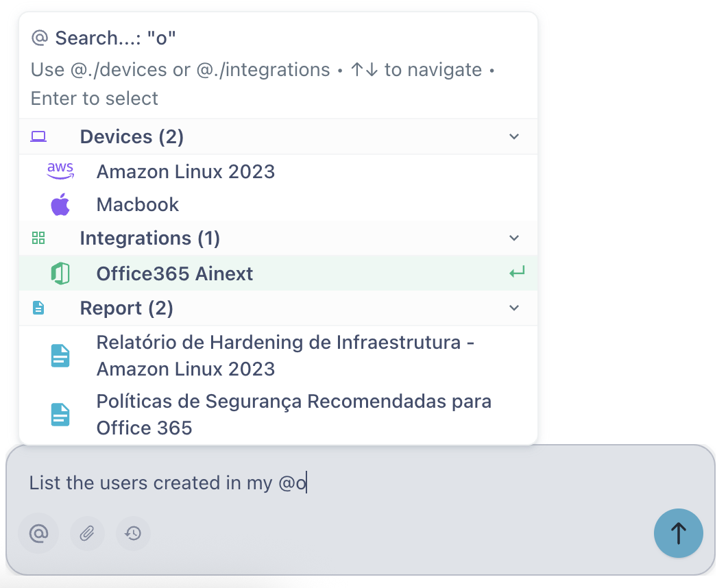The height and width of the screenshot is (588, 728).
Task: Click the laptop icon in the Devices header
Action: coord(38,136)
